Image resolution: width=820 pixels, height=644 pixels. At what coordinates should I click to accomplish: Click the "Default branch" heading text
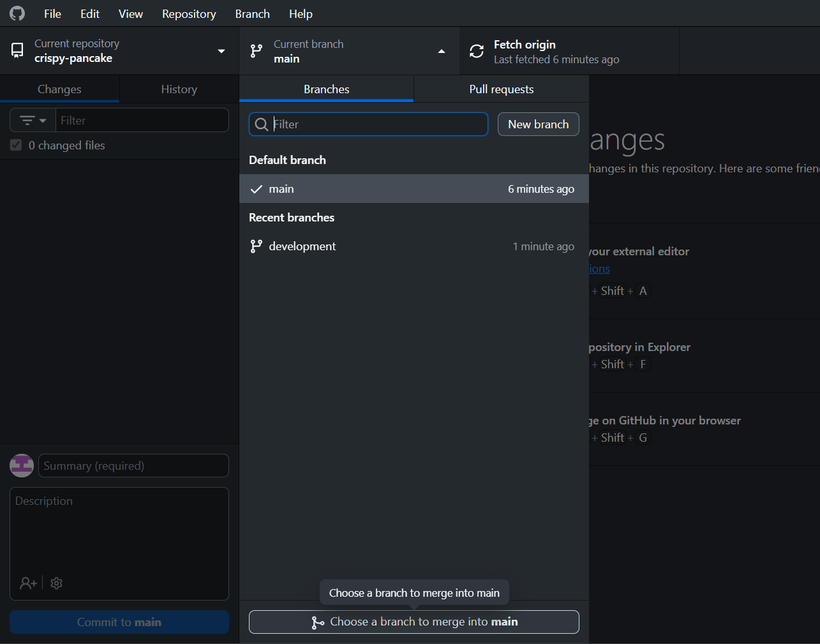(x=287, y=160)
